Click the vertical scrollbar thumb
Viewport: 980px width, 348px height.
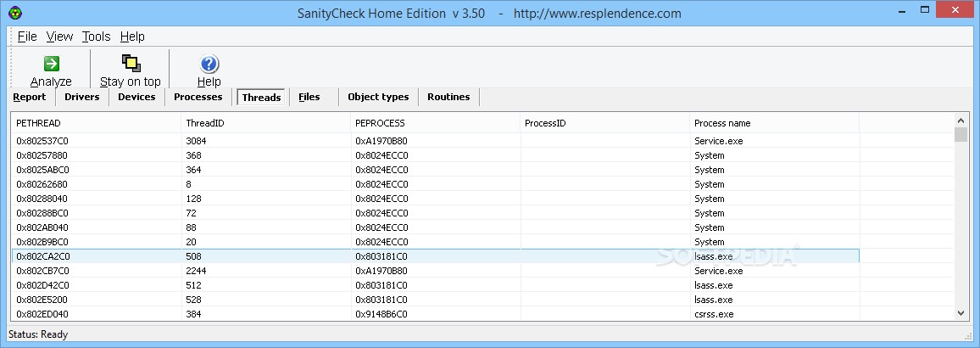coord(961,135)
